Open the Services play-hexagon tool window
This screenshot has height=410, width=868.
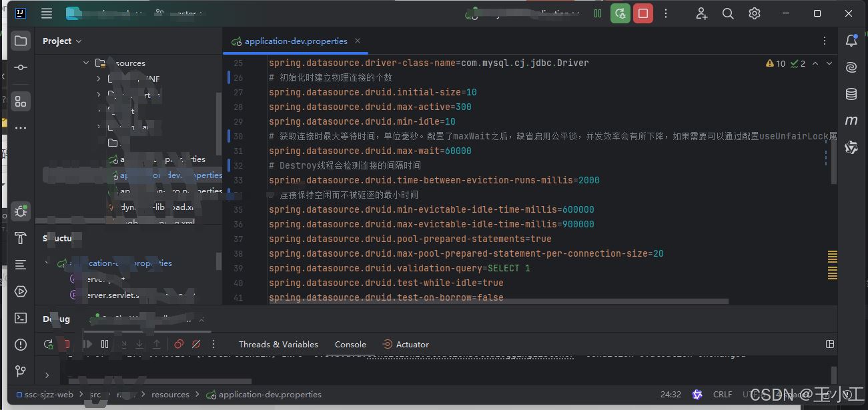coord(21,291)
